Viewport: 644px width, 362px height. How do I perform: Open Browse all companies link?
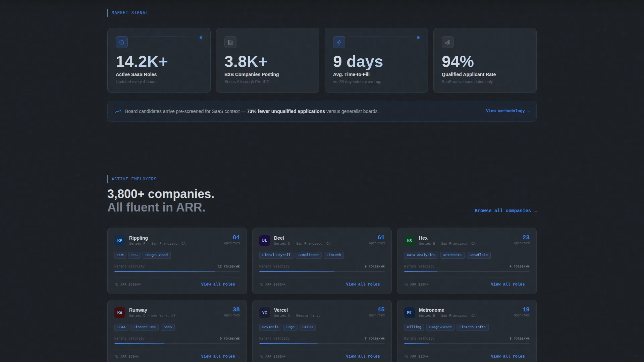(x=505, y=210)
